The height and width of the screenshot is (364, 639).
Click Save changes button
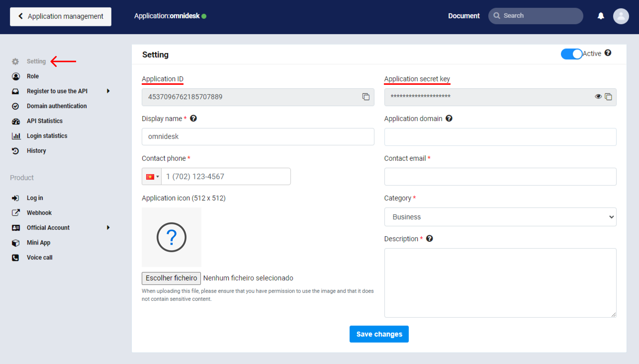point(379,334)
